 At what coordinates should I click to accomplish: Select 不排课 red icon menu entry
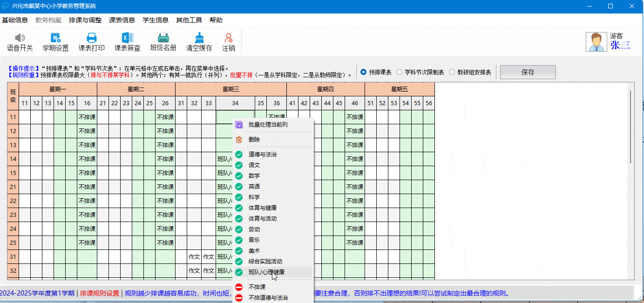click(257, 287)
